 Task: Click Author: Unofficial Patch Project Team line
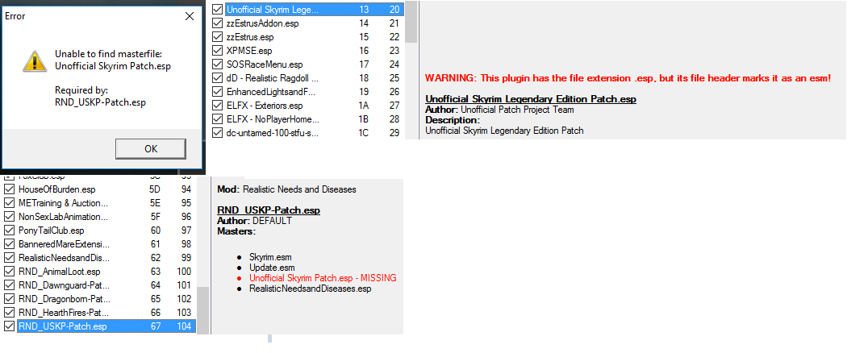tap(499, 110)
